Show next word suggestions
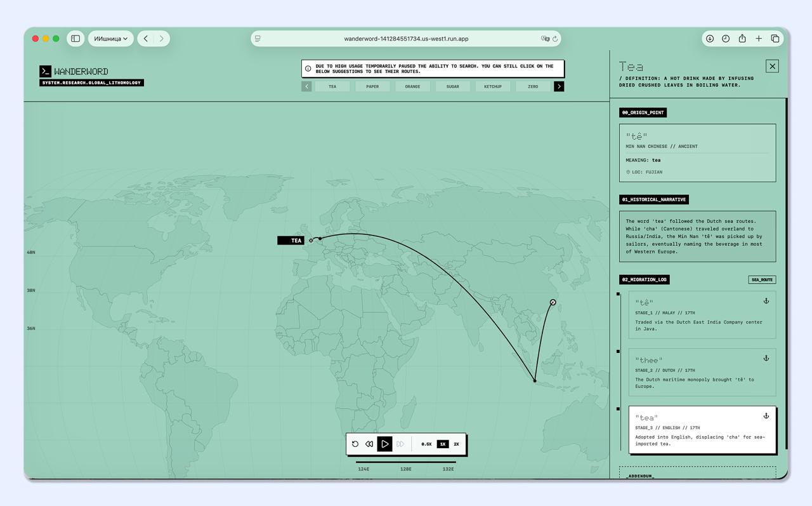Image resolution: width=812 pixels, height=506 pixels. coord(559,86)
